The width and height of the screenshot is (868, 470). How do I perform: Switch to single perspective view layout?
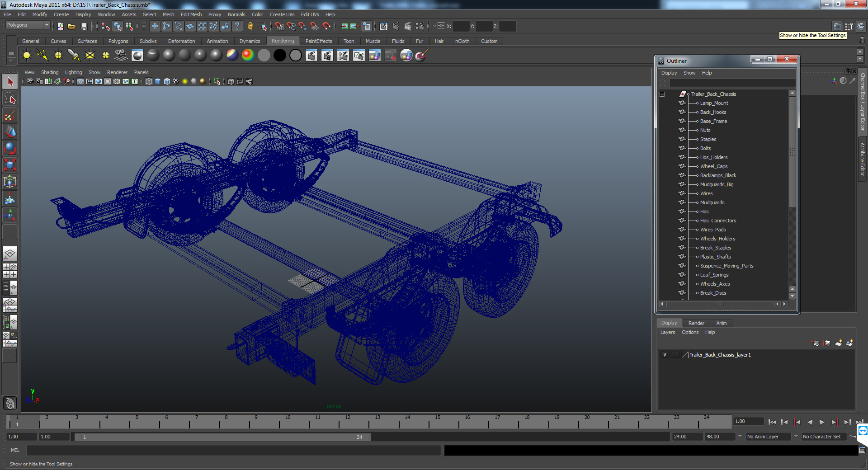click(10, 254)
